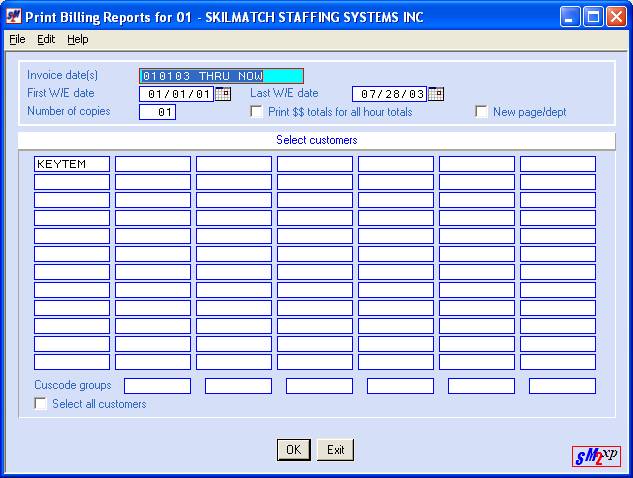Screen dimensions: 633x478
Task: Click the OK button
Action: click(293, 450)
